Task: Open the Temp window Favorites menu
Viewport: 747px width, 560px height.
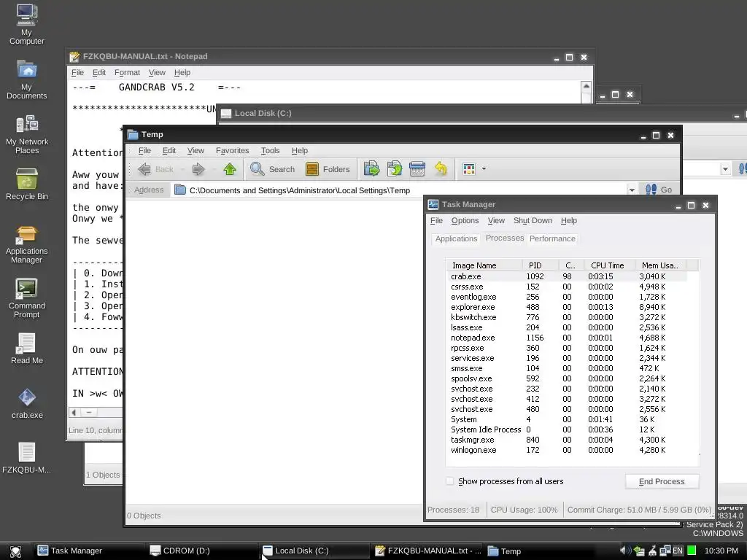Action: point(232,150)
